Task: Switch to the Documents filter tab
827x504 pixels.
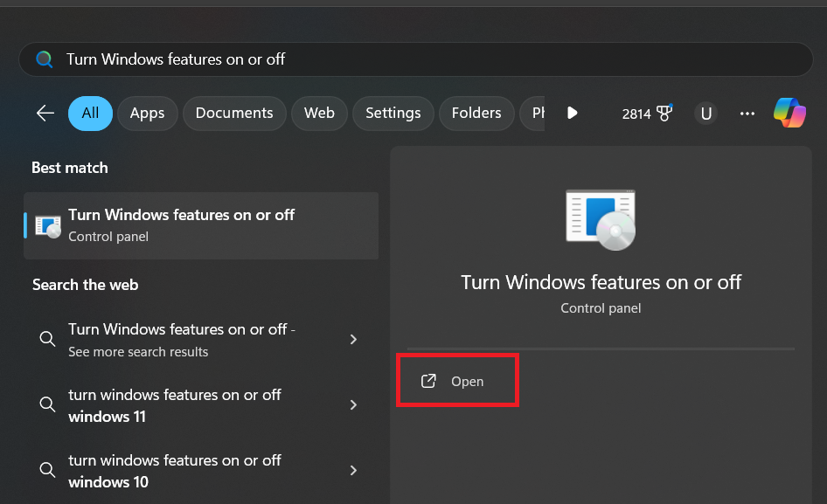Action: click(x=234, y=114)
